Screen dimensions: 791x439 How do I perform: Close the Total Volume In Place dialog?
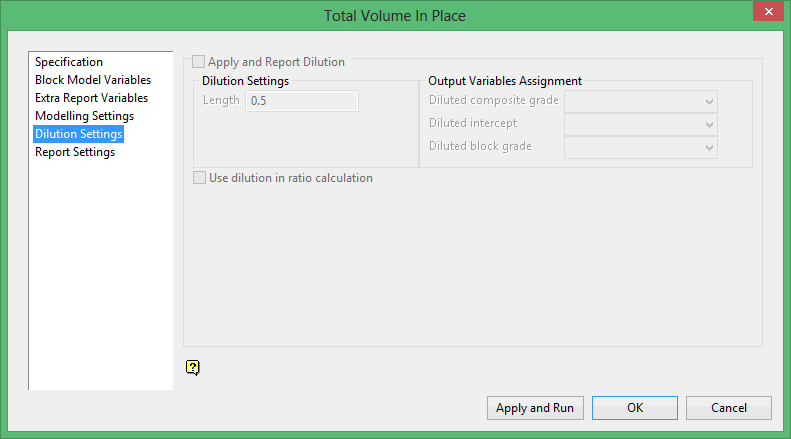pos(768,13)
